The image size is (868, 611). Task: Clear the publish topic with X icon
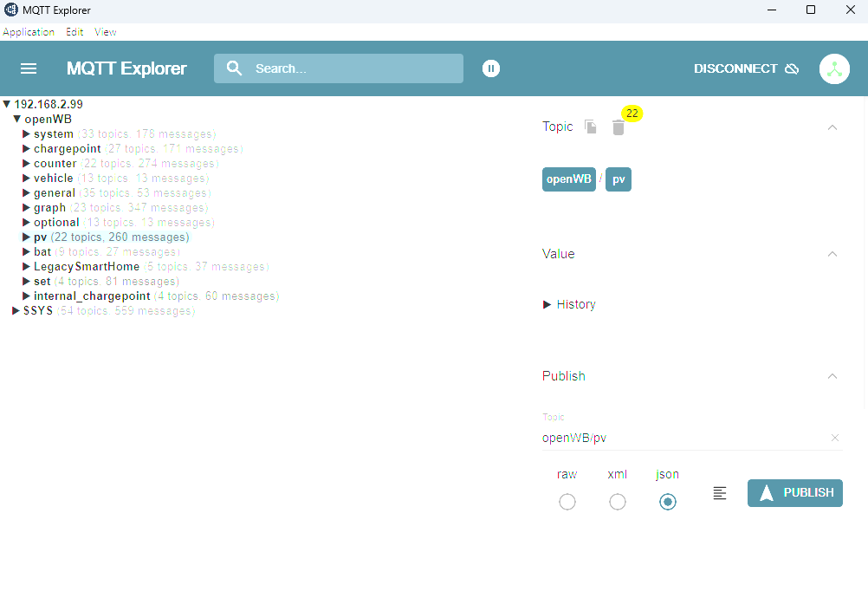tap(835, 438)
